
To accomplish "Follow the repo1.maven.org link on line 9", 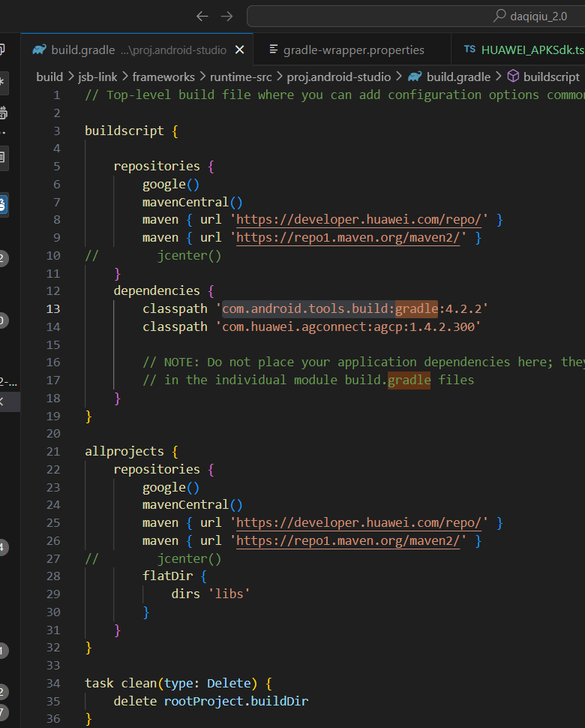I will pos(348,238).
